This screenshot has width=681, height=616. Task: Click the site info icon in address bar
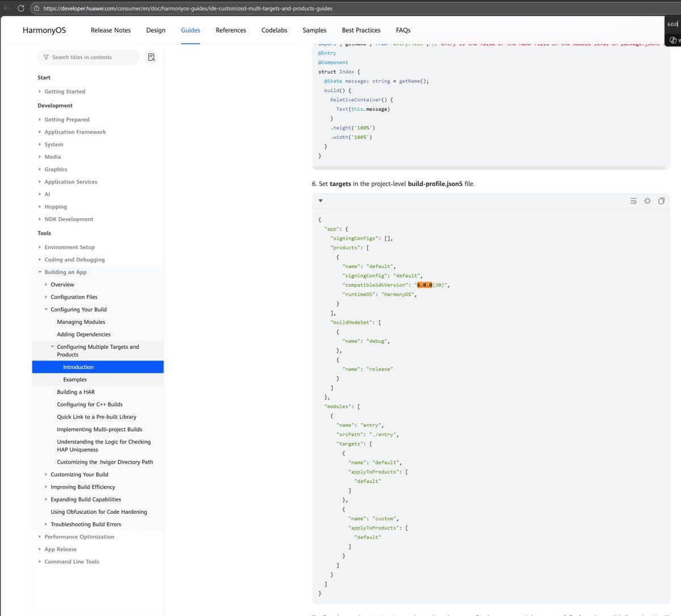[36, 9]
